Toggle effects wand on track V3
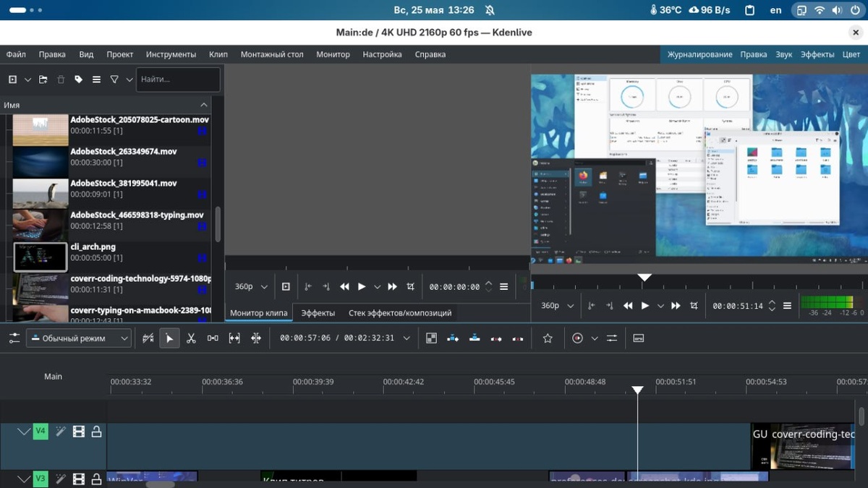Screen dimensions: 868x488 pyautogui.click(x=61, y=479)
